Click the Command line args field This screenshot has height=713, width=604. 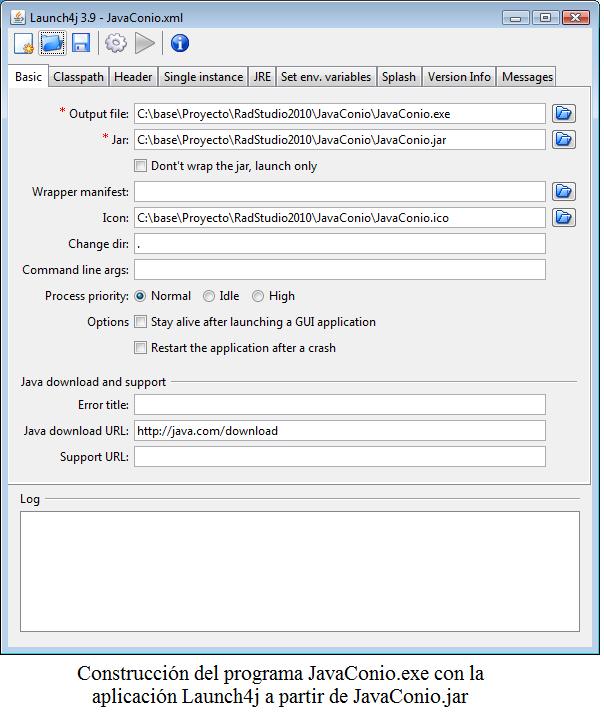coord(340,269)
